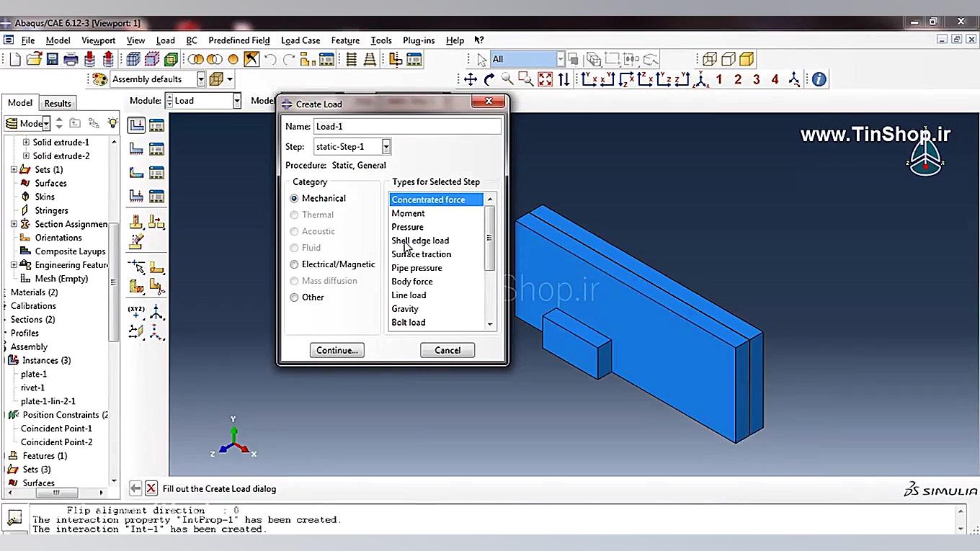Select the Box Zoom tool
The width and height of the screenshot is (980, 551).
(x=526, y=79)
